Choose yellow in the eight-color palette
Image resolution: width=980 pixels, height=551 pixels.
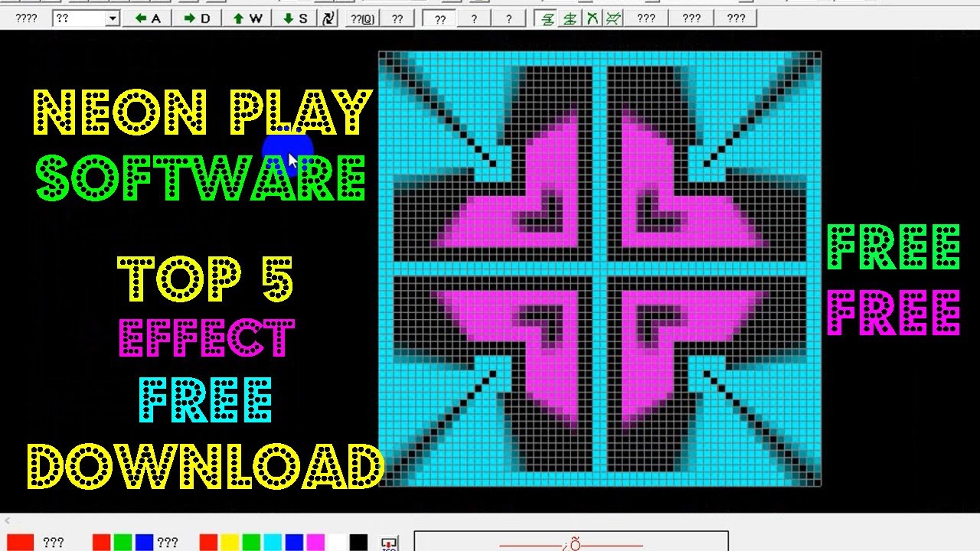point(230,543)
